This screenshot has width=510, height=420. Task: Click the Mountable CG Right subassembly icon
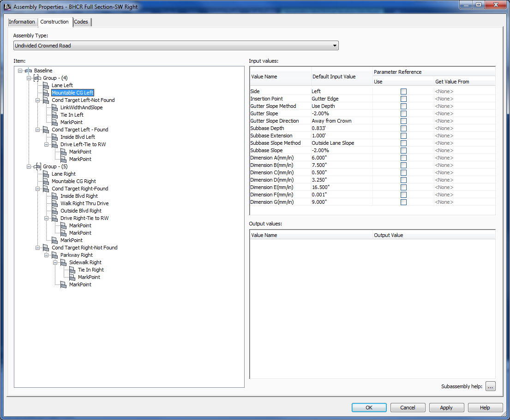click(45, 181)
